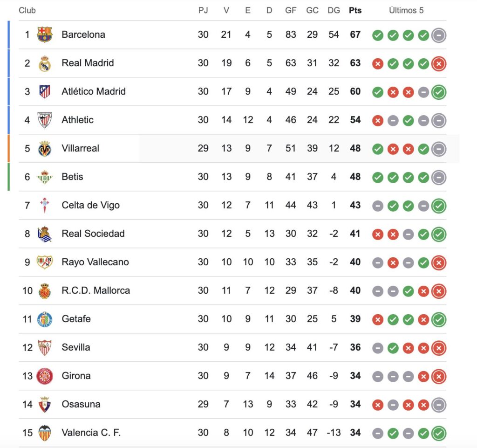Sort table by Pts column header

pyautogui.click(x=355, y=10)
